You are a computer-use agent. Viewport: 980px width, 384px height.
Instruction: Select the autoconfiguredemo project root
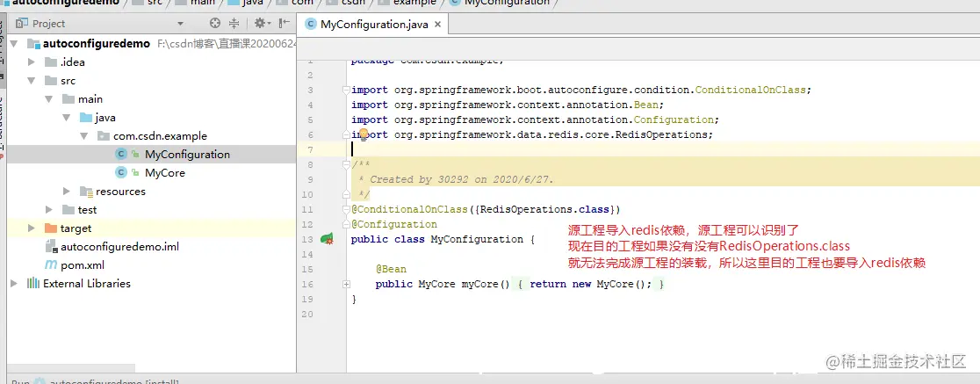tap(97, 44)
